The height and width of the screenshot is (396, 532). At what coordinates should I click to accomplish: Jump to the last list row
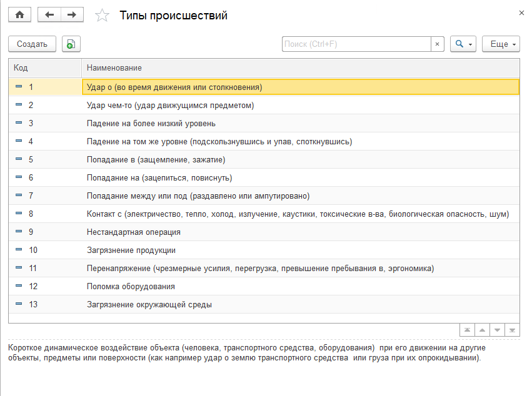point(512,330)
